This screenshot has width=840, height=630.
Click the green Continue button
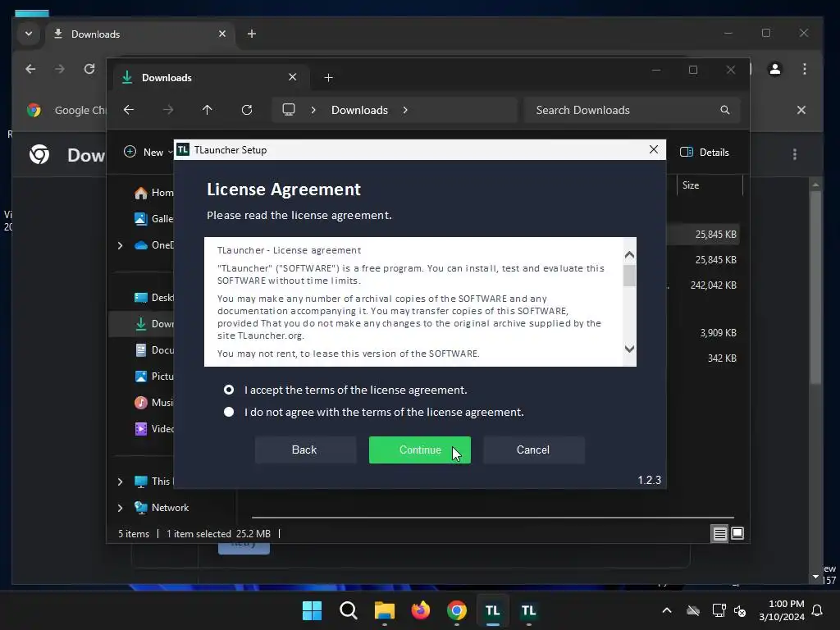(x=420, y=450)
